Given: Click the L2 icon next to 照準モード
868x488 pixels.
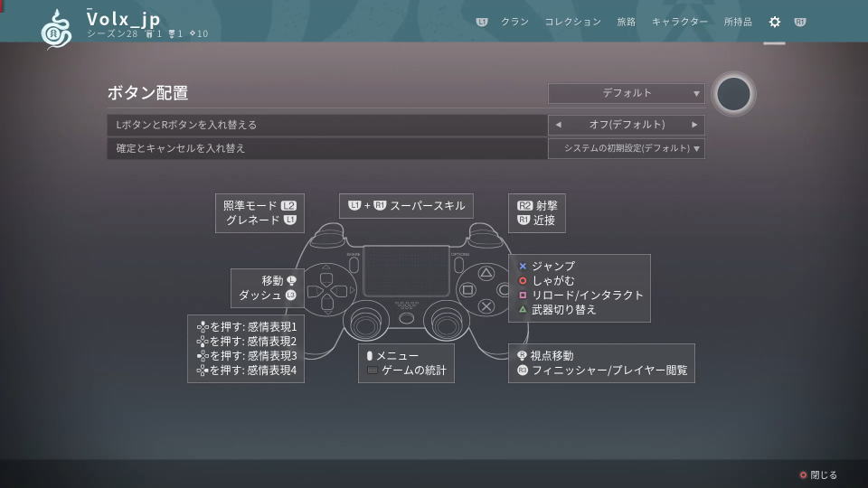Looking at the screenshot, I should (x=289, y=206).
